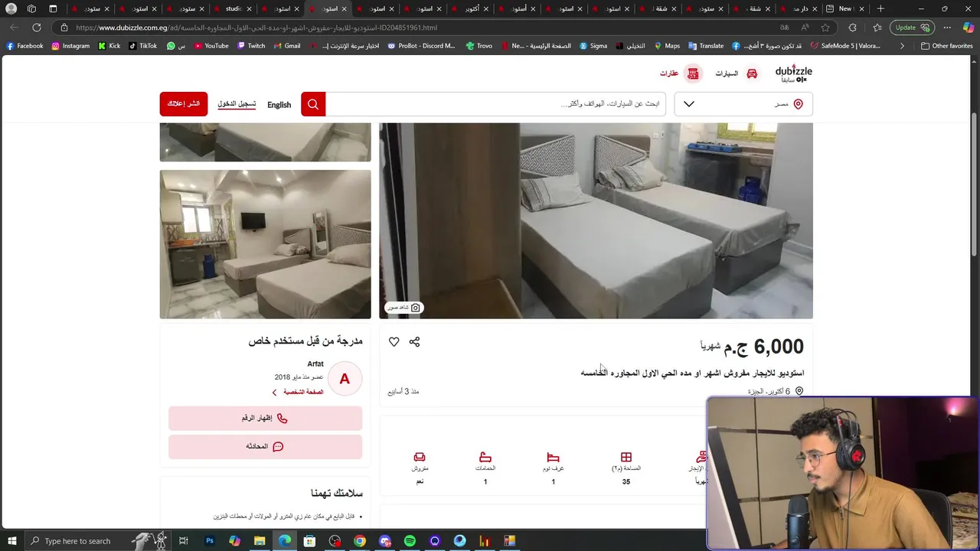Open the Kick bookmark
This screenshot has width=980, height=551.
point(109,46)
